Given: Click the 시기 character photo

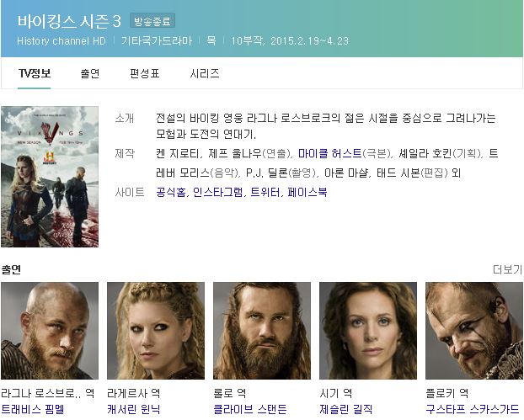Looking at the screenshot, I should [x=368, y=331].
